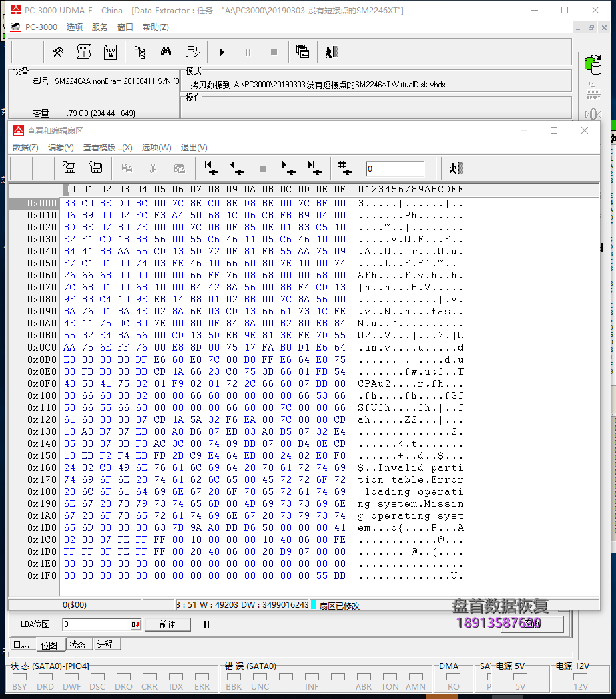Click the pause button beside 前往

pos(206,624)
